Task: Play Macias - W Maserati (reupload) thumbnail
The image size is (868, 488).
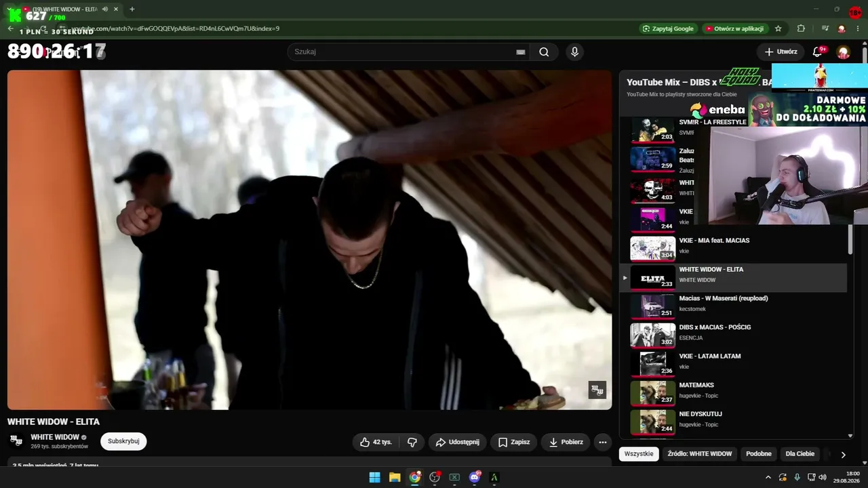Action: click(653, 306)
